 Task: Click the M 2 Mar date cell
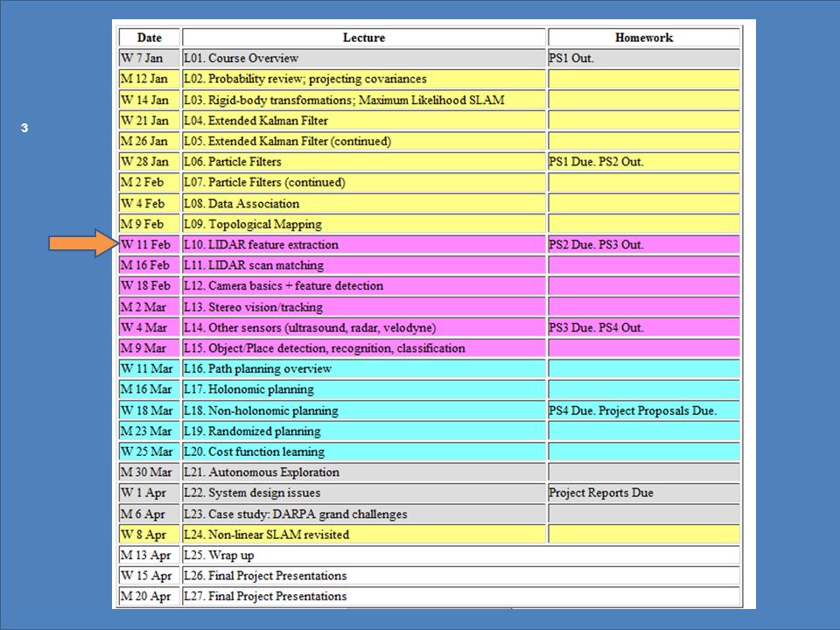point(149,307)
